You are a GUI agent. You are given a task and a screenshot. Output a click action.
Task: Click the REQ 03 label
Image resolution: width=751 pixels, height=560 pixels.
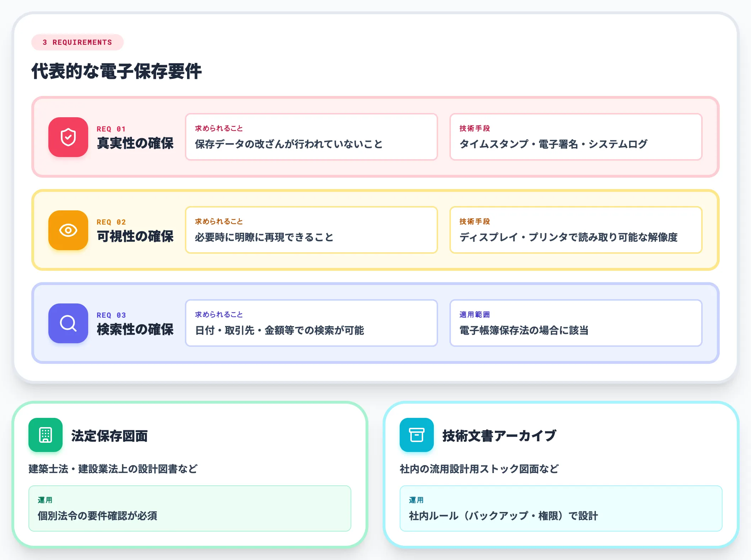point(111,315)
